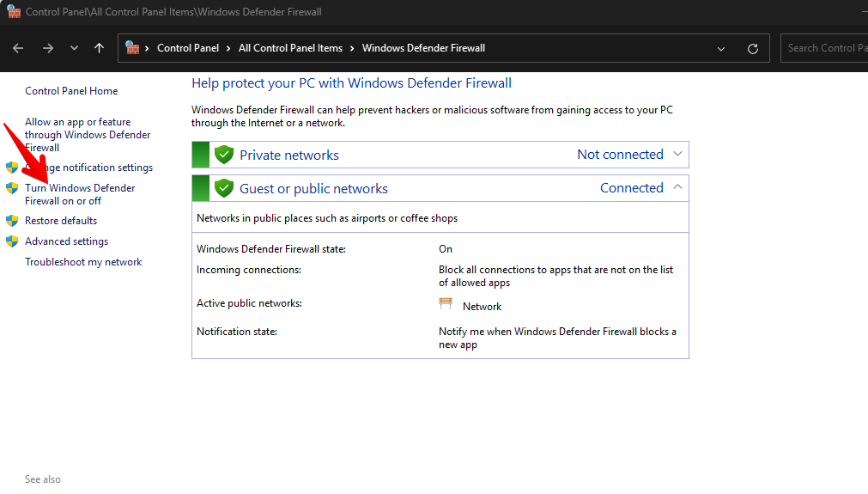
Task: Open Allow an app or feature link
Action: (87, 135)
